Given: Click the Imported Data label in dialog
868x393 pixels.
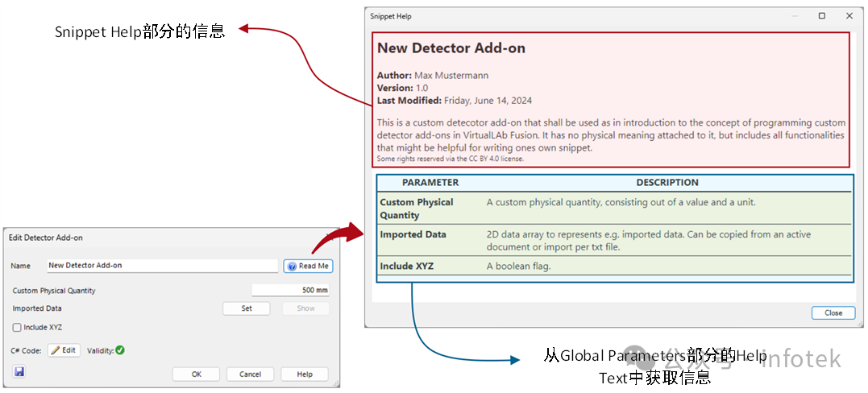Looking at the screenshot, I should click(x=37, y=308).
